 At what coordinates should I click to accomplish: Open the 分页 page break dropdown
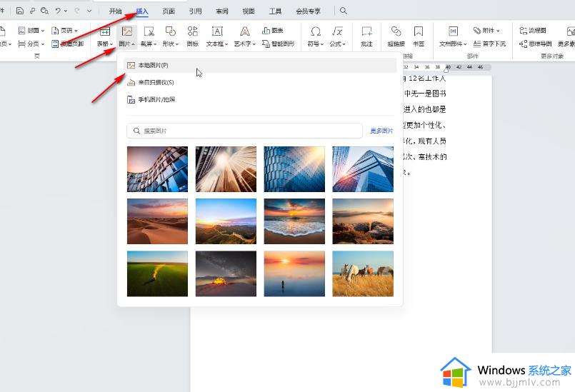pyautogui.click(x=31, y=44)
